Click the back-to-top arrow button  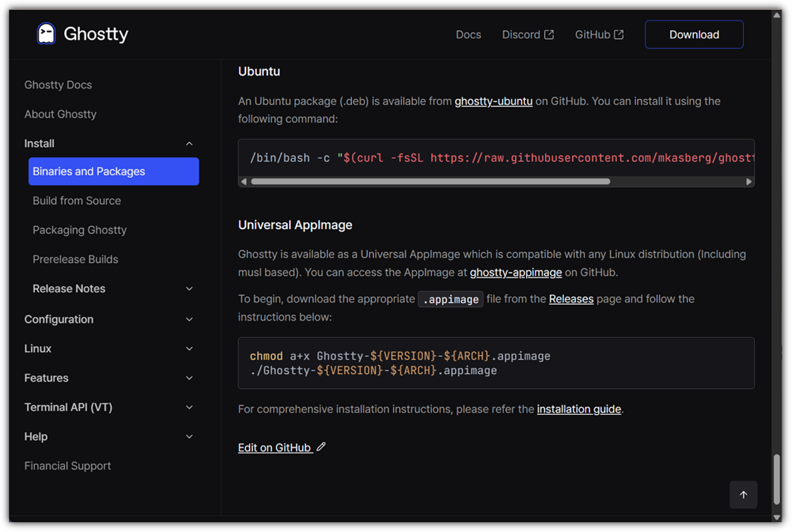tap(744, 495)
